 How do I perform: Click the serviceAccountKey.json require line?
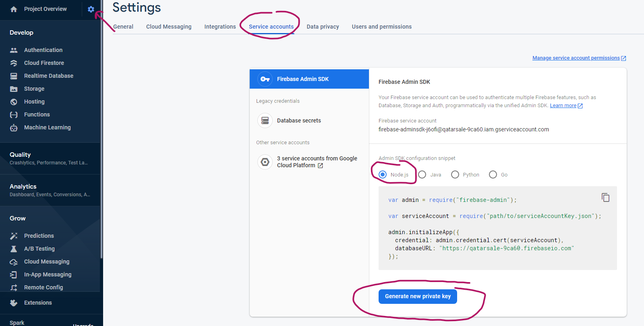(495, 216)
